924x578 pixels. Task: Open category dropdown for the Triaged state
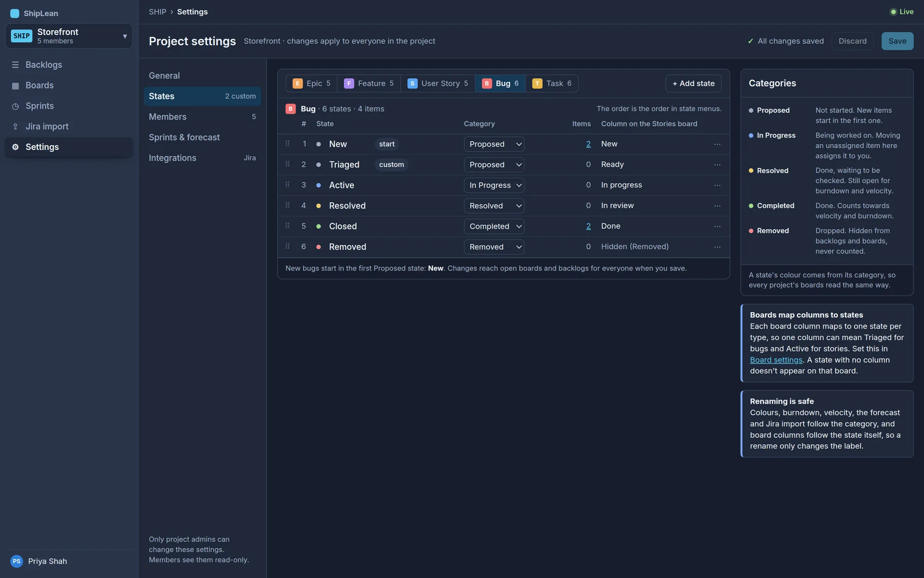tap(494, 165)
